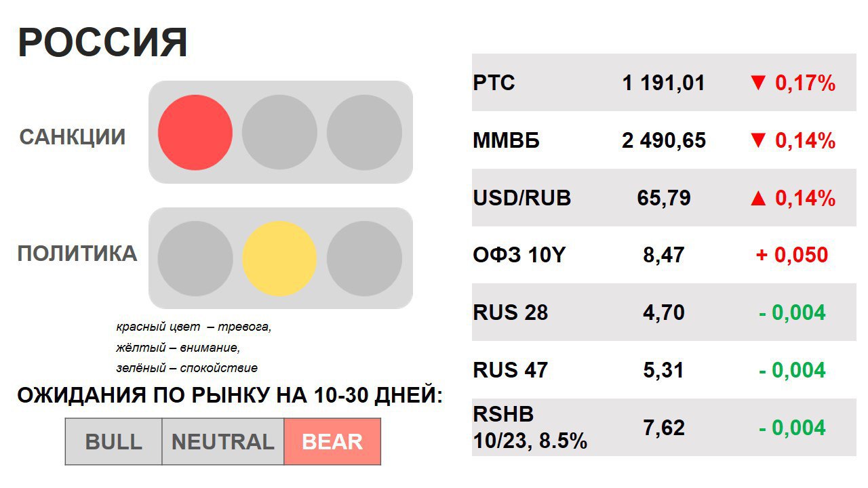Viewport: 868px width, 488px height.
Task: Click the rightmost gray circle in Санкции row
Action: (x=364, y=132)
